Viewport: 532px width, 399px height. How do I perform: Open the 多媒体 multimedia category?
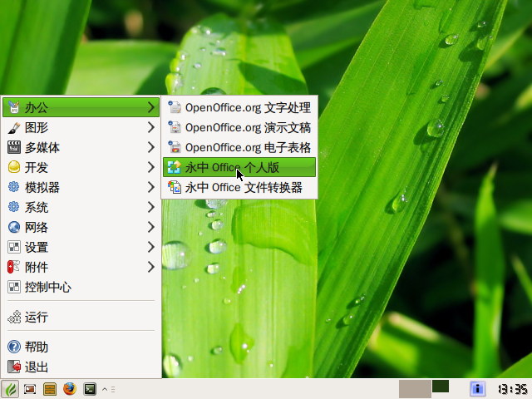click(81, 147)
